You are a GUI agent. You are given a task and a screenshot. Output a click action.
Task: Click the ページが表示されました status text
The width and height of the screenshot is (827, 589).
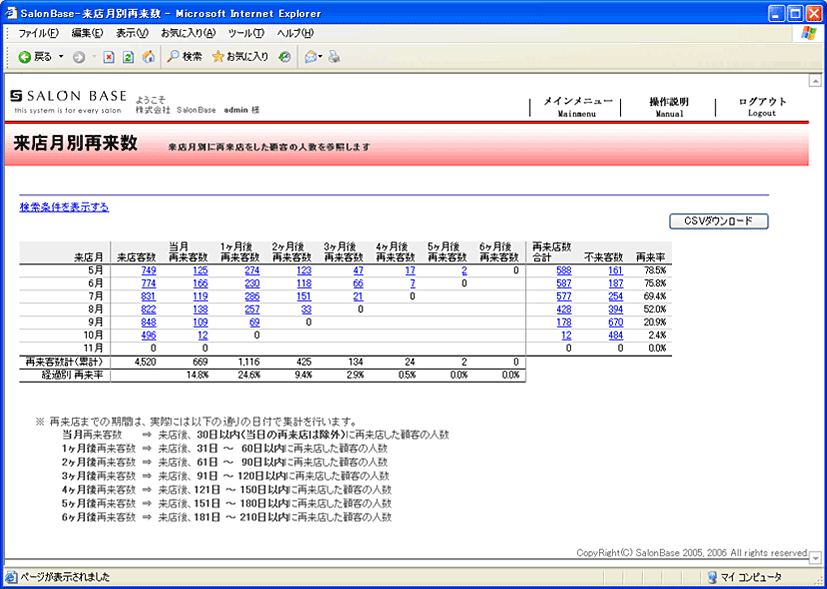tap(65, 577)
